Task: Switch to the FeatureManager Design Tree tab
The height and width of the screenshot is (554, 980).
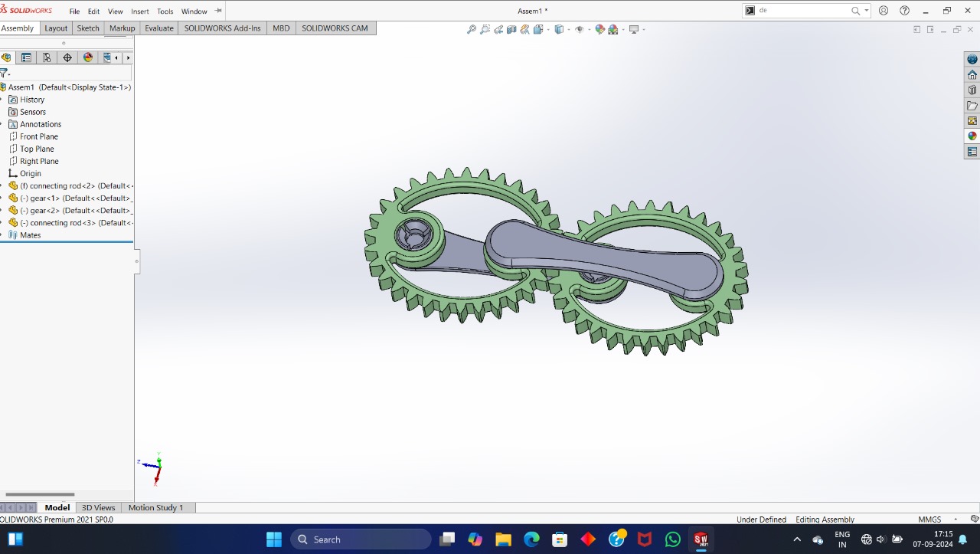Action: [x=7, y=57]
